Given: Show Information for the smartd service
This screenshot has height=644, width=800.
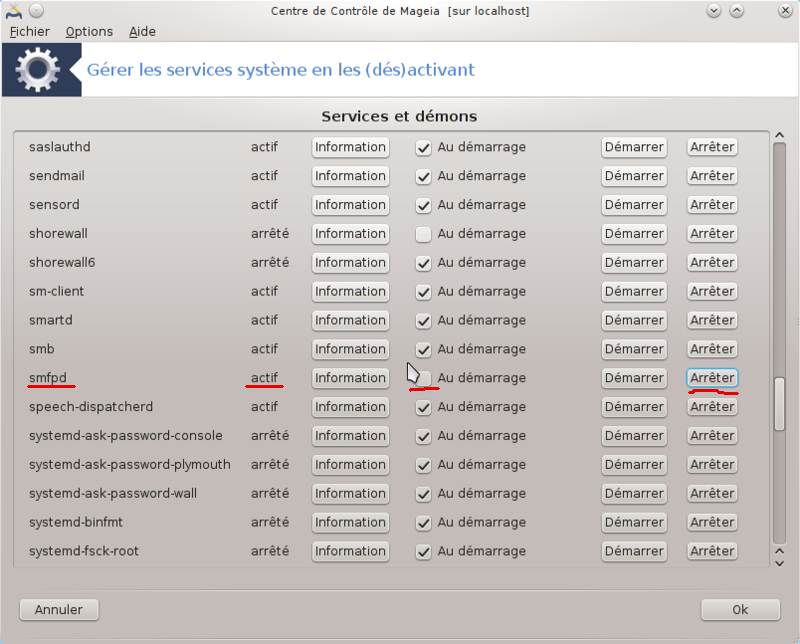Looking at the screenshot, I should [x=350, y=320].
